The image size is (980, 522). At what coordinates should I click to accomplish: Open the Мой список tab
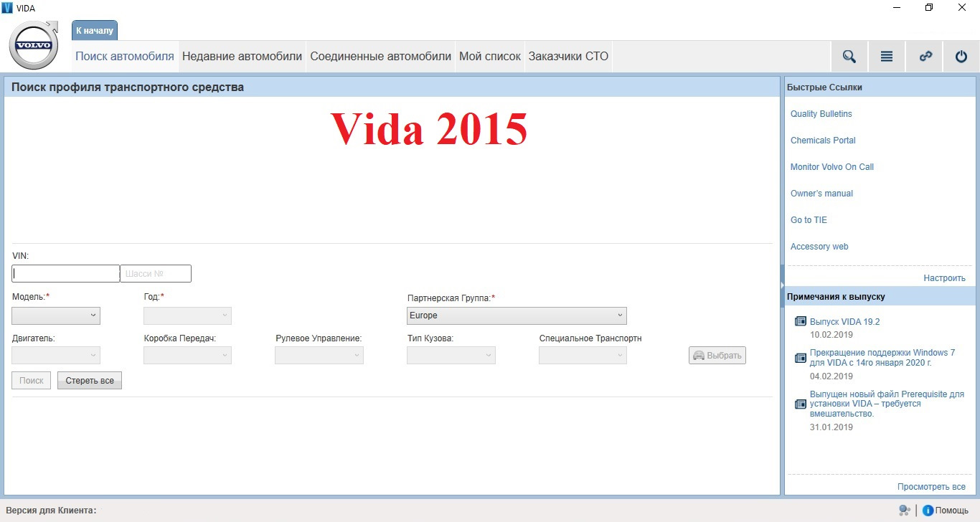[x=490, y=57]
